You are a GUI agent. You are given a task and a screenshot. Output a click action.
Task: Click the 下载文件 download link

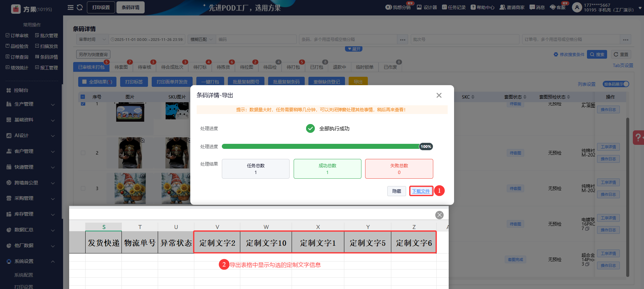[421, 191]
